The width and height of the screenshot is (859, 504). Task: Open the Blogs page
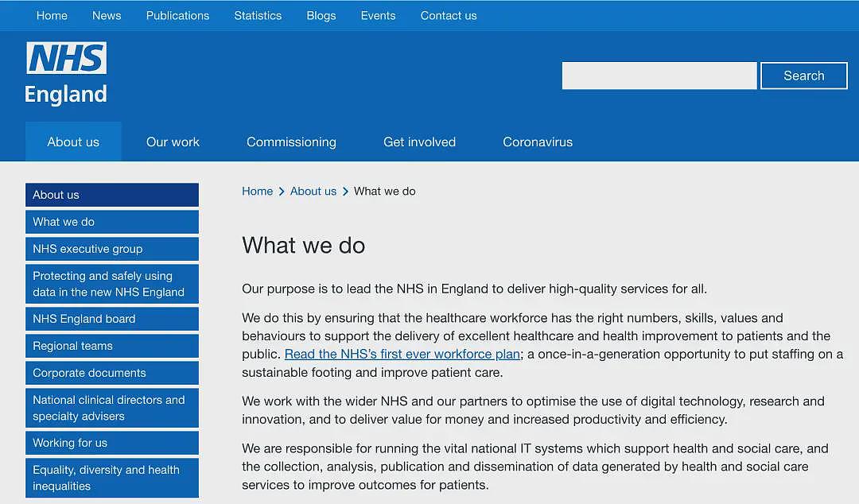321,16
